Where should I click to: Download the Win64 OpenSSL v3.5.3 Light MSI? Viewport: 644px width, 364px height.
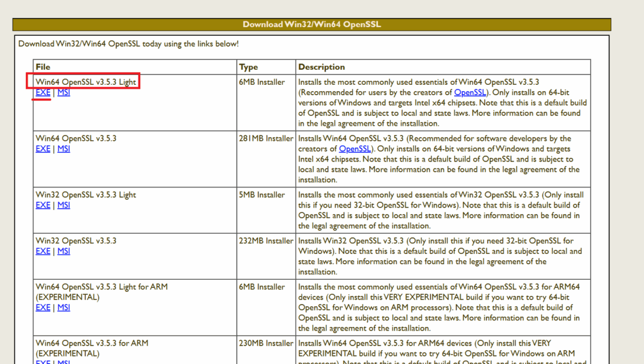pos(64,92)
